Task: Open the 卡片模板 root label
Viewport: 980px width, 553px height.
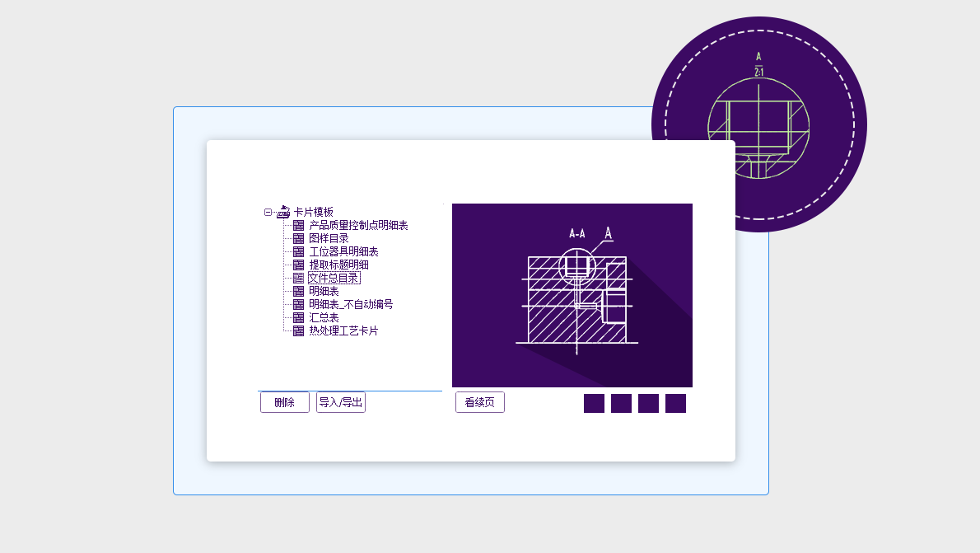Action: 313,212
